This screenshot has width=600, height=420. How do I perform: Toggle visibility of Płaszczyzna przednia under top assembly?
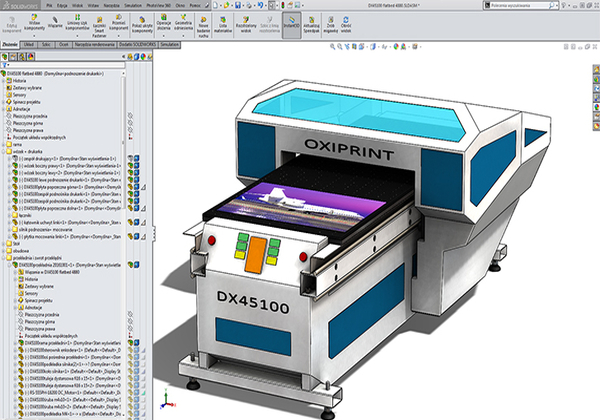tap(130, 116)
